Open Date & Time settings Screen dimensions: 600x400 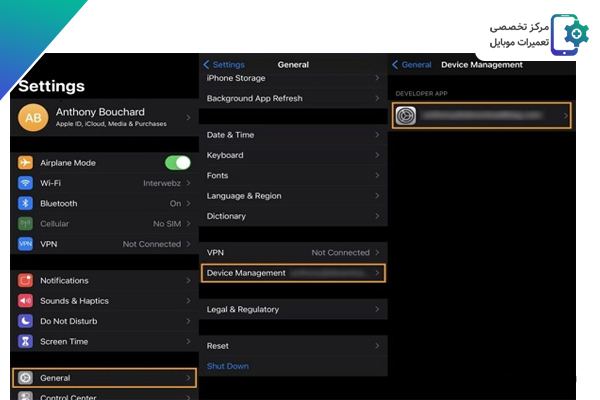click(293, 135)
